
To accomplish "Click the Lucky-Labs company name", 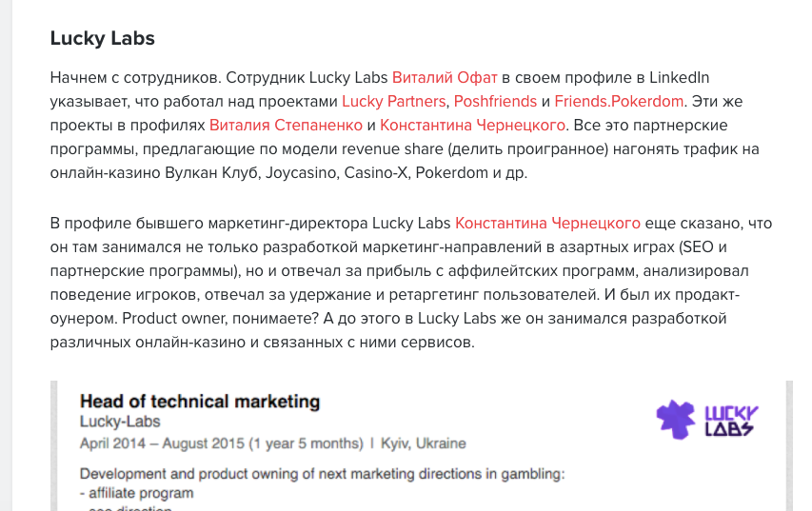I will [120, 422].
